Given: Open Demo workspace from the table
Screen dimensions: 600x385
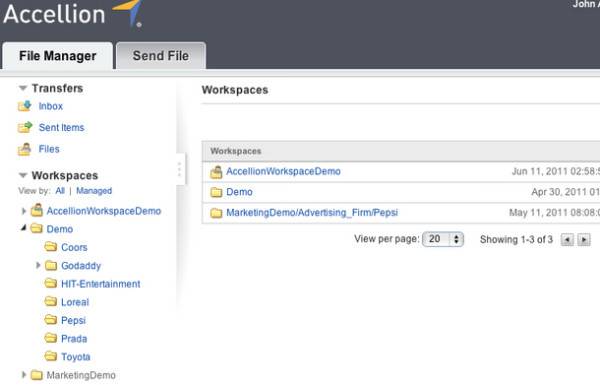Looking at the screenshot, I should coord(240,192).
